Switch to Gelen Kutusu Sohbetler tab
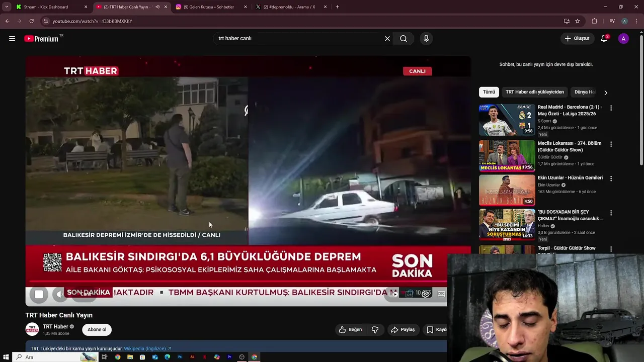The width and height of the screenshot is (644, 362). [x=211, y=7]
